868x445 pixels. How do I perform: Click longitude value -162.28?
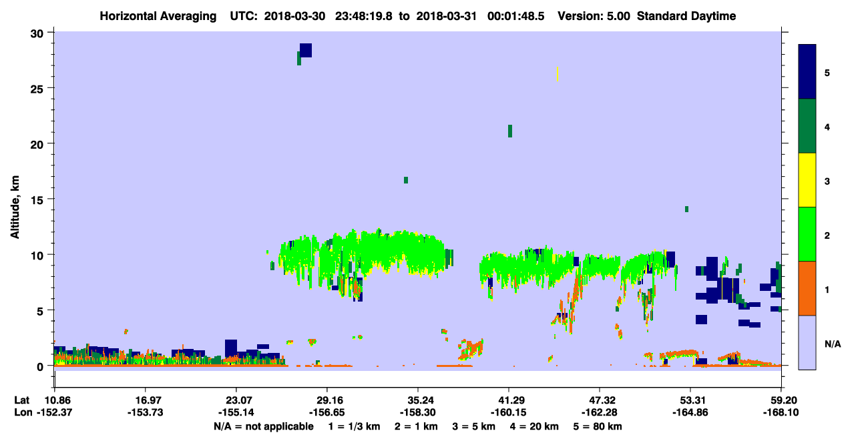600,413
